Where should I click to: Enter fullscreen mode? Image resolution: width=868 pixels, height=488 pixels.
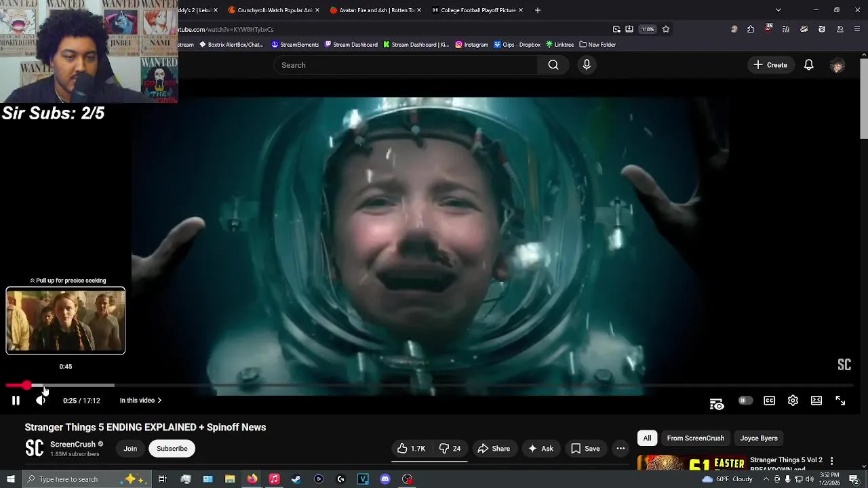coord(840,401)
